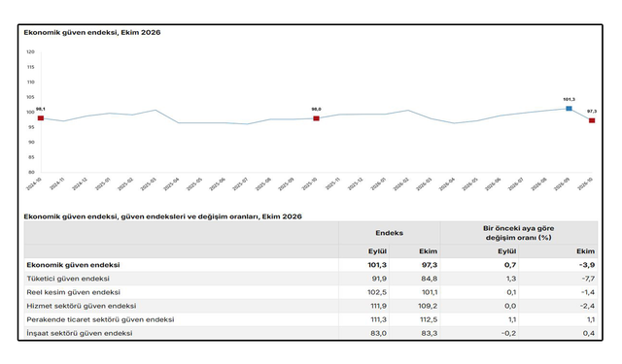Image resolution: width=622 pixels, height=364 pixels.
Task: Select the red marker labeled 97,3
Action: (592, 120)
